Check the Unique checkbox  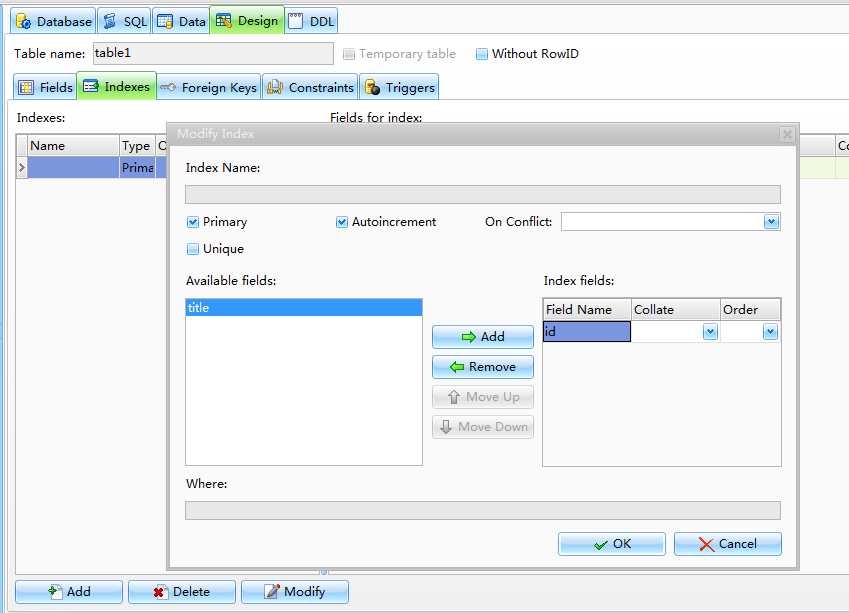(193, 249)
